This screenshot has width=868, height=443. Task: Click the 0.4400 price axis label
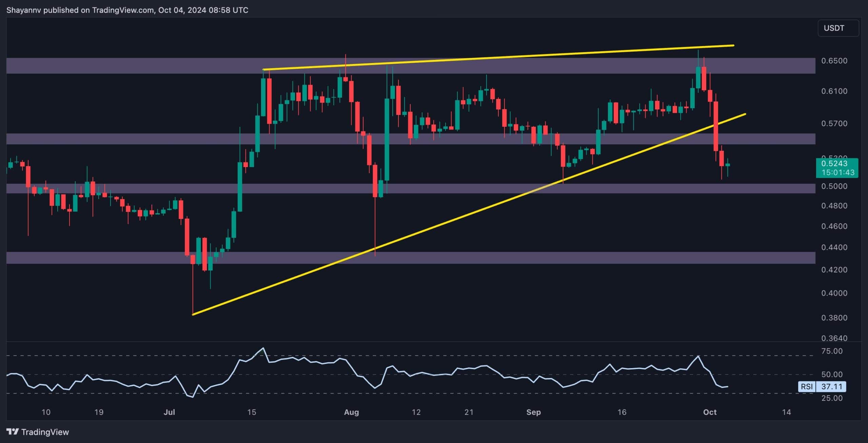coord(834,247)
